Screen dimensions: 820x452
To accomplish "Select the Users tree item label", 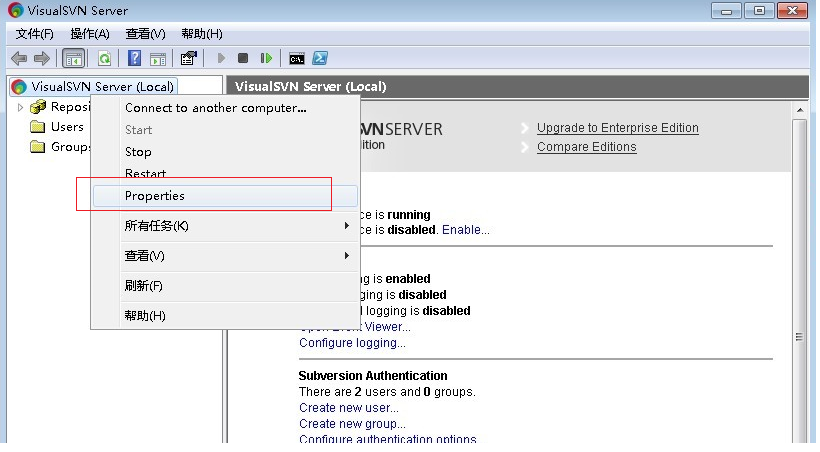I will point(67,127).
